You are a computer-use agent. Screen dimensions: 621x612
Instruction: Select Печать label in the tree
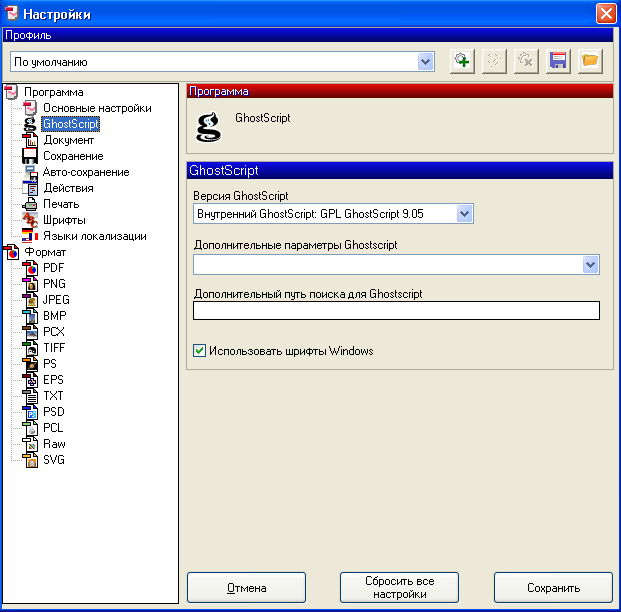pos(61,204)
